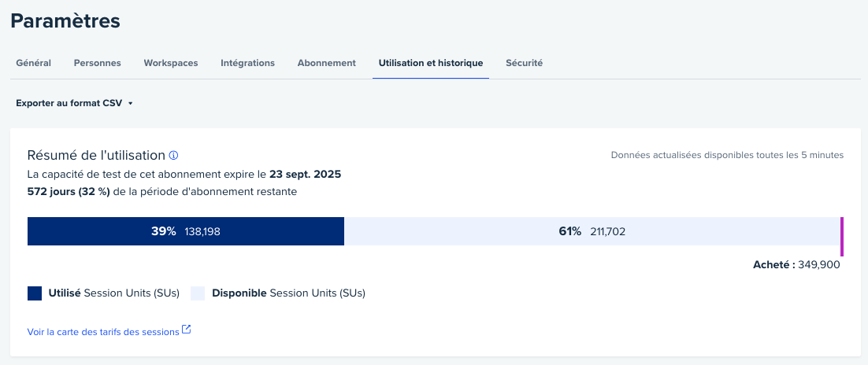Screen dimensions: 868x365
Task: Click the Données actualisées toutes les 5 minutes note
Action: [x=727, y=156]
